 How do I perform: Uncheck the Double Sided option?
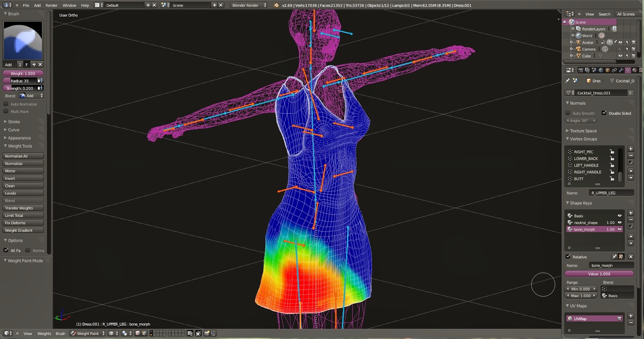pyautogui.click(x=604, y=113)
